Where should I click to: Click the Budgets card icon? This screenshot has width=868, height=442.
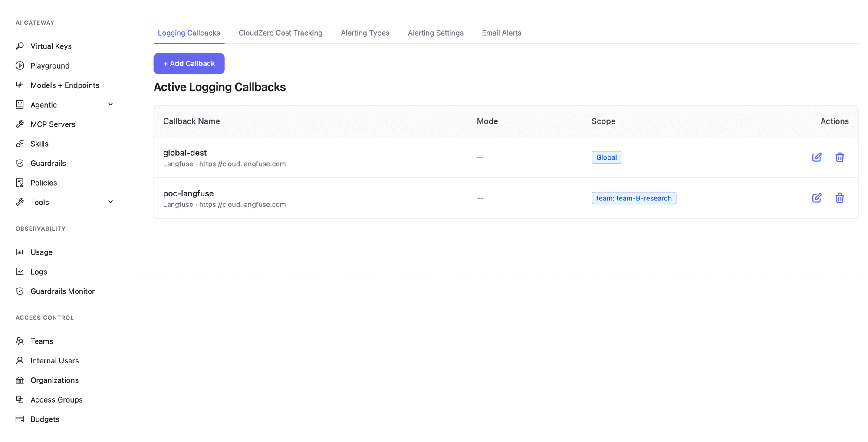pos(20,419)
